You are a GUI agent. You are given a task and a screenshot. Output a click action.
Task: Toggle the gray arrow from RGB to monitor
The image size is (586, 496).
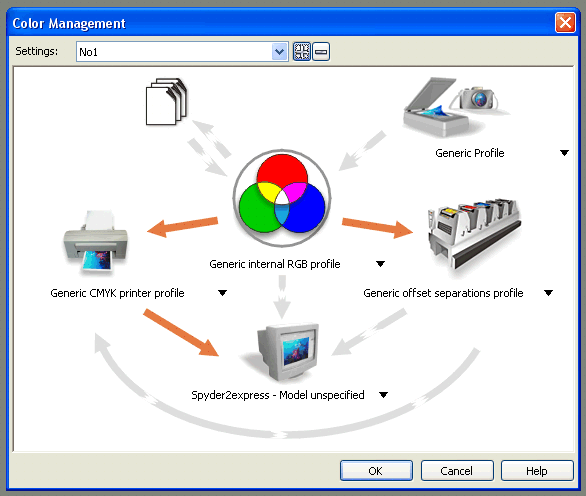click(x=282, y=296)
